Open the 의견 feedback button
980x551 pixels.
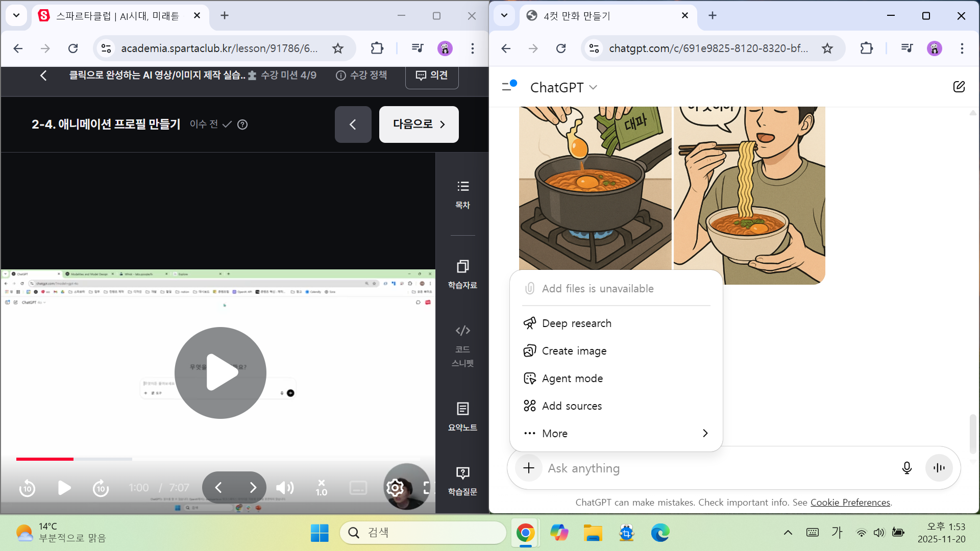pos(432,76)
